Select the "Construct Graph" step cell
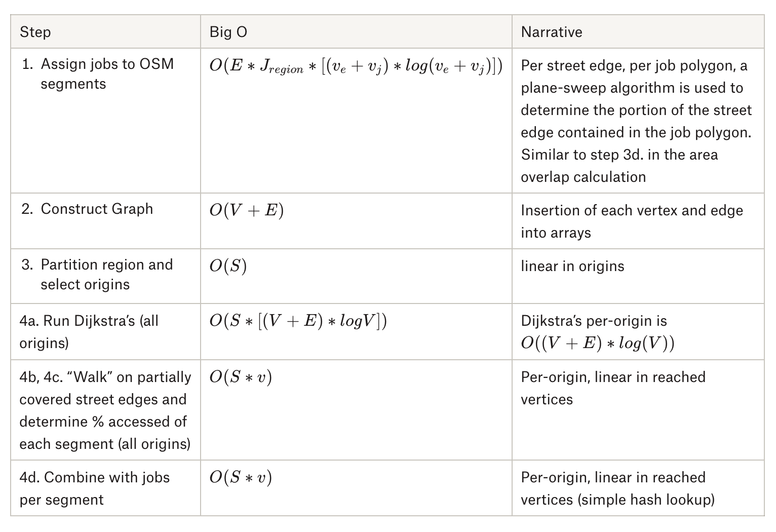776x532 pixels. [97, 209]
